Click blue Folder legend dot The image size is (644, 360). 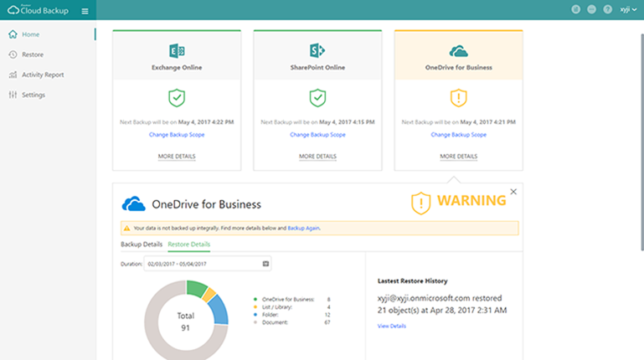click(x=255, y=315)
